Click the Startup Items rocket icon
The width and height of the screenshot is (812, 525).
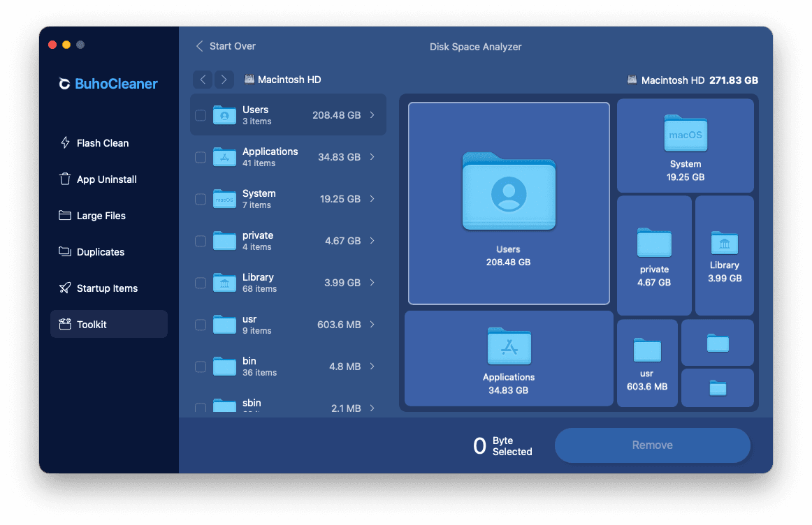[65, 288]
